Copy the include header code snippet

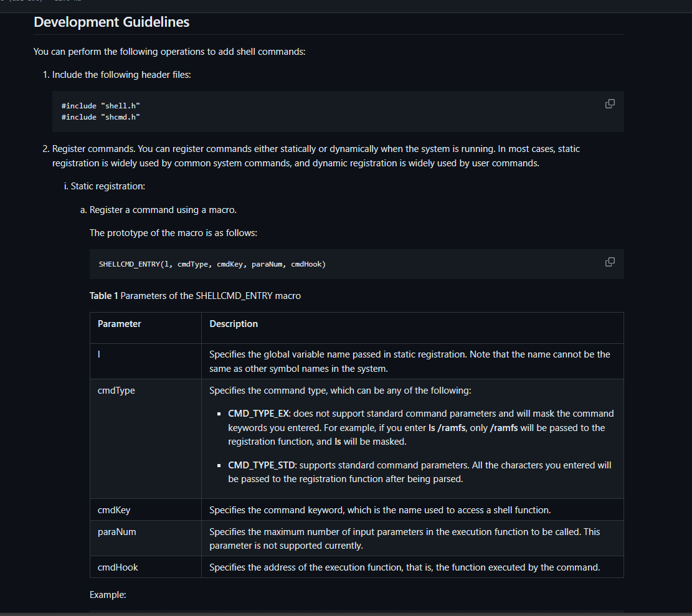coord(609,103)
